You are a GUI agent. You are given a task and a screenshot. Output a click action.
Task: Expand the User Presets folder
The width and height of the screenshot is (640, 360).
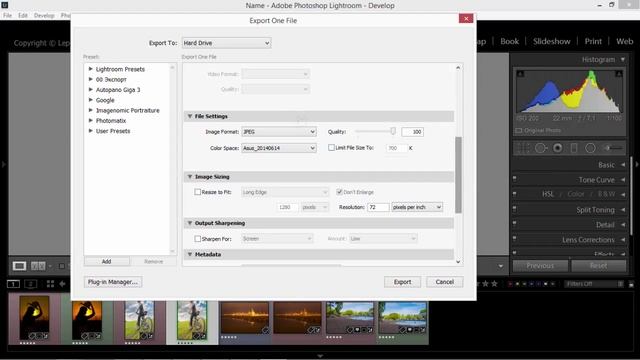(91, 131)
